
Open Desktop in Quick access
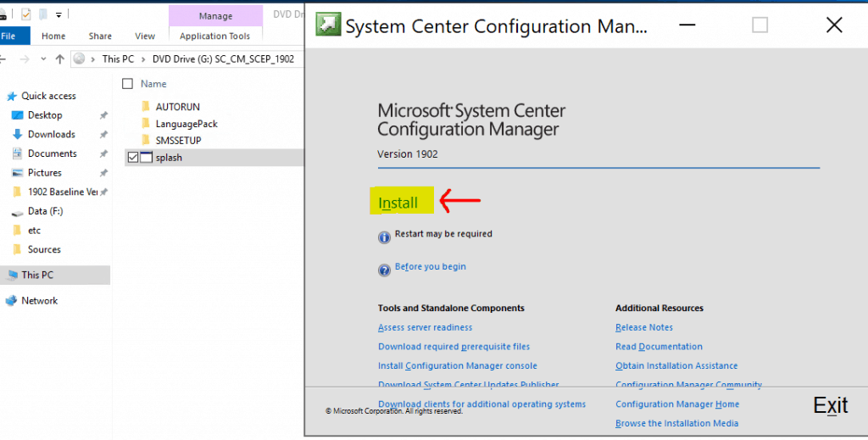pyautogui.click(x=45, y=115)
